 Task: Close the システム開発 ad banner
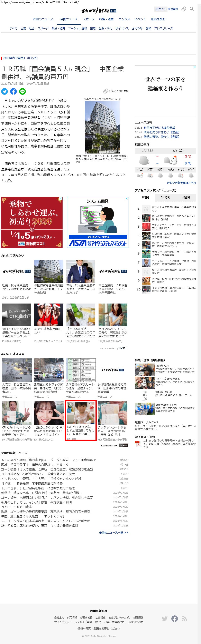[127, 198]
